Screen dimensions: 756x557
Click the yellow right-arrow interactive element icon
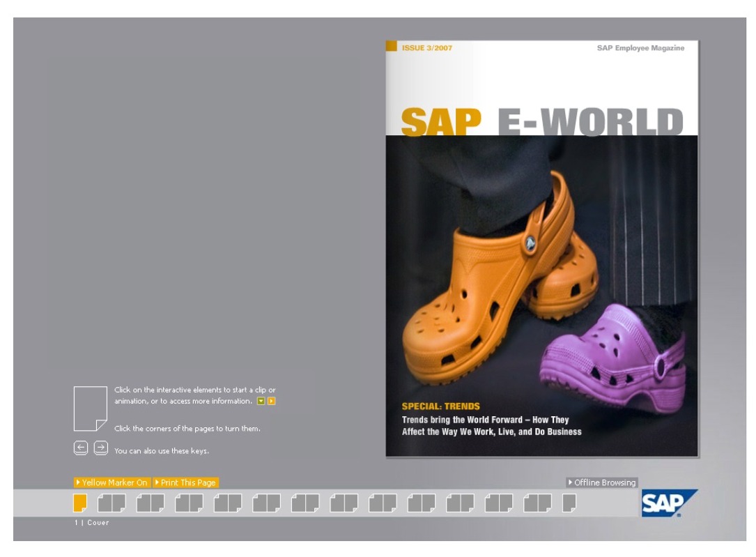272,402
